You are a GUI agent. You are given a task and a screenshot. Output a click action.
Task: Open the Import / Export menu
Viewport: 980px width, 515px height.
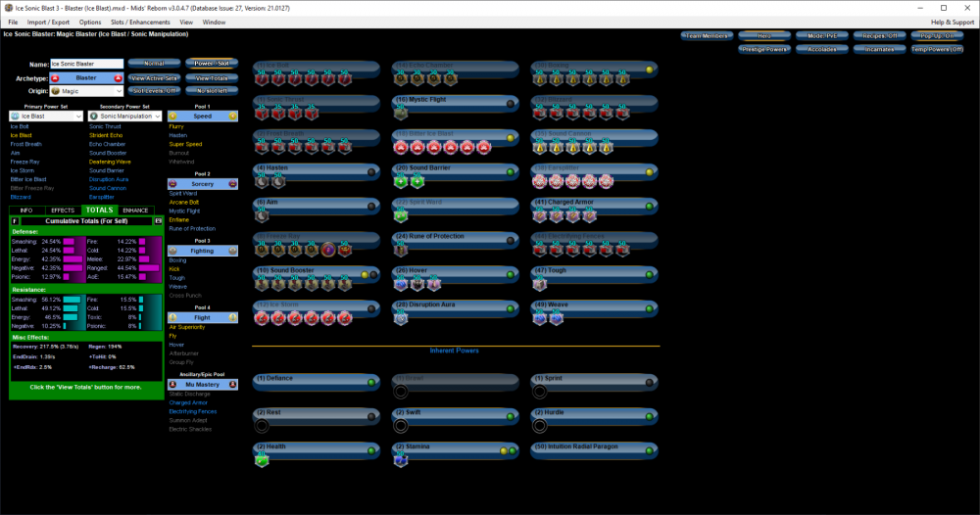[48, 22]
